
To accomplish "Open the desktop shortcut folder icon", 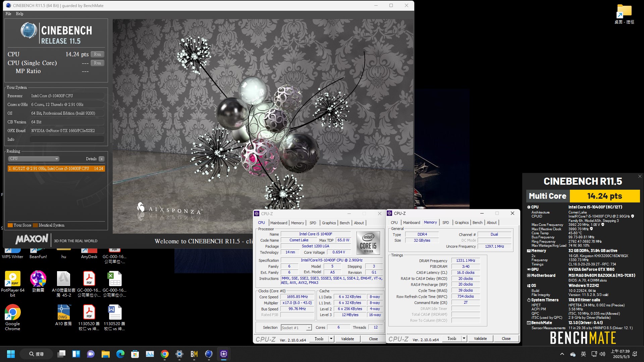I will [624, 14].
